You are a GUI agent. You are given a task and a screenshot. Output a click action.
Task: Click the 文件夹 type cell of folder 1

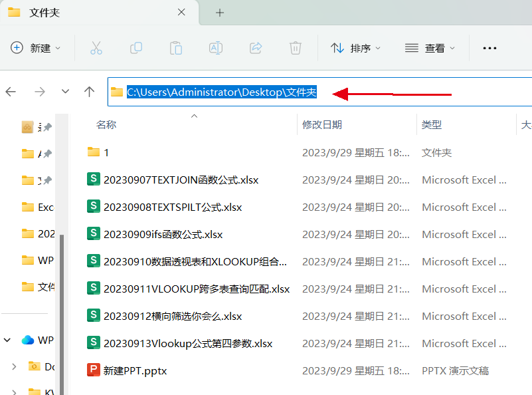[x=436, y=153]
